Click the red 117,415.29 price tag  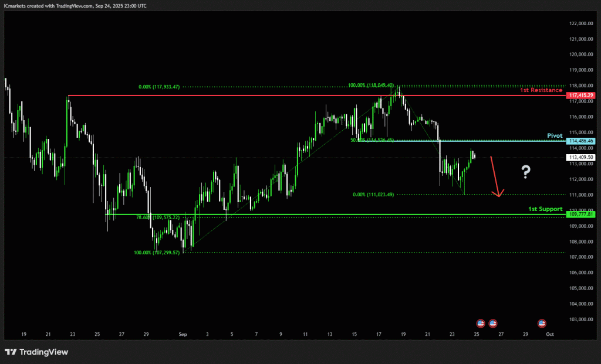[581, 96]
